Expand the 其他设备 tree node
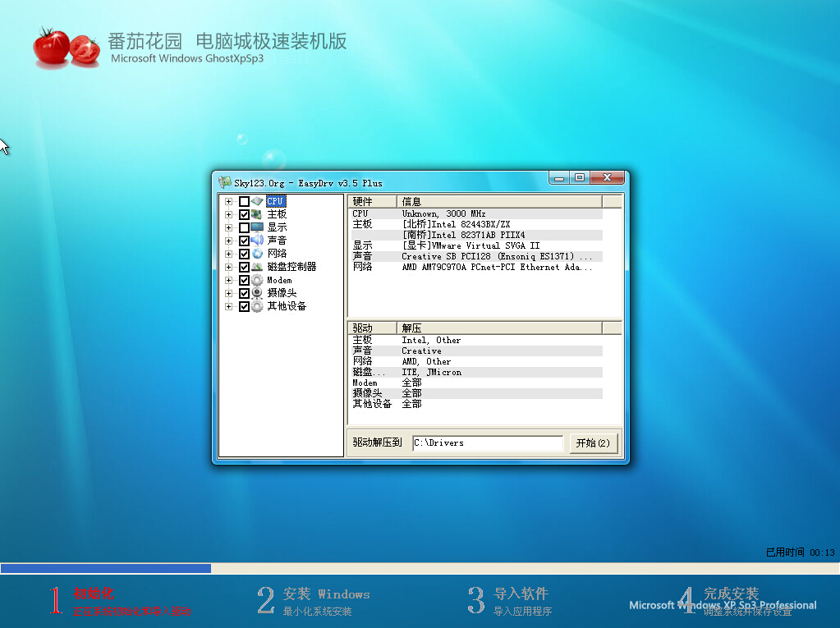Viewport: 840px width, 628px height. [229, 306]
